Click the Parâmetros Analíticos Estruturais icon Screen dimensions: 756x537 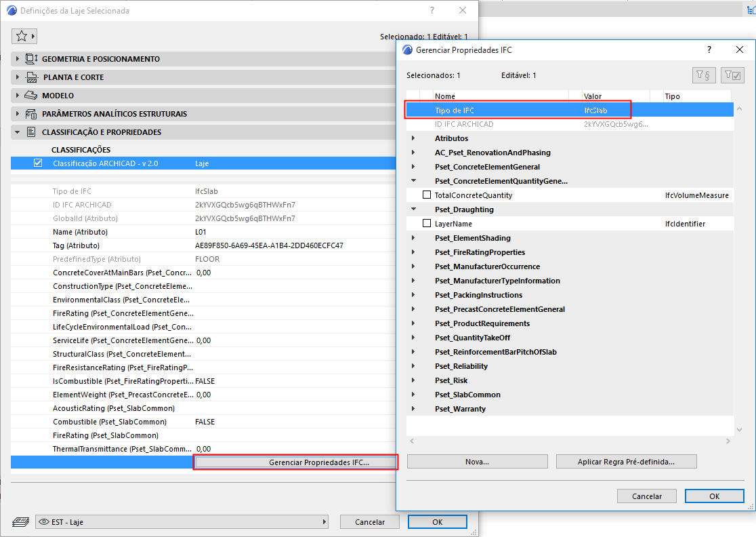pyautogui.click(x=31, y=114)
